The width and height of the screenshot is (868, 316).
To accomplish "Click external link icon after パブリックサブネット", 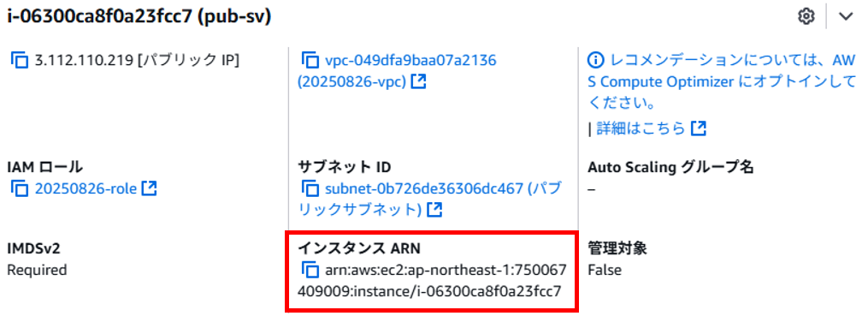I will (435, 210).
